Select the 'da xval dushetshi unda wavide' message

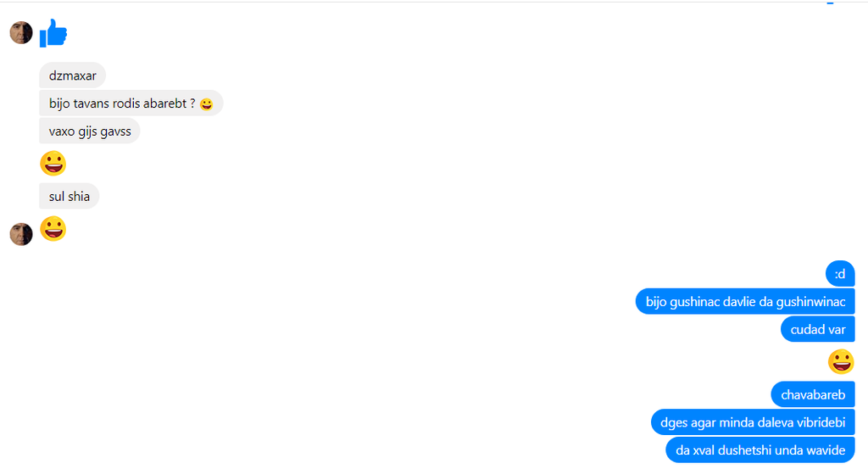[x=760, y=449]
